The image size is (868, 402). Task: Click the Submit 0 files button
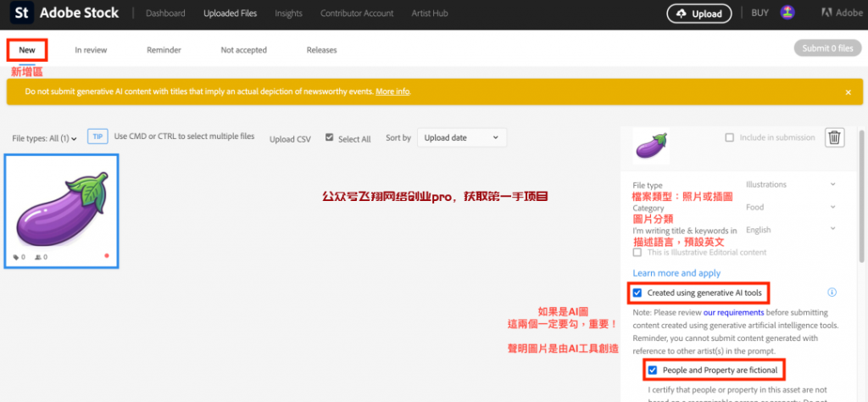tap(827, 48)
